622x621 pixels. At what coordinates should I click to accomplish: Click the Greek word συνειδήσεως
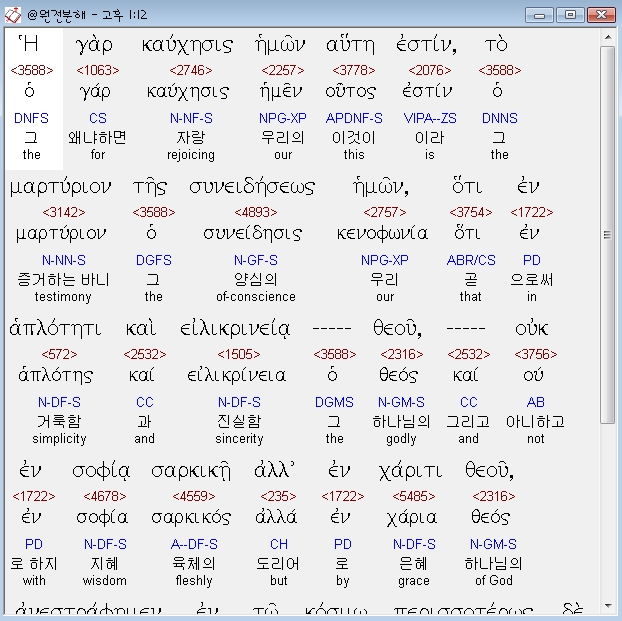click(252, 187)
